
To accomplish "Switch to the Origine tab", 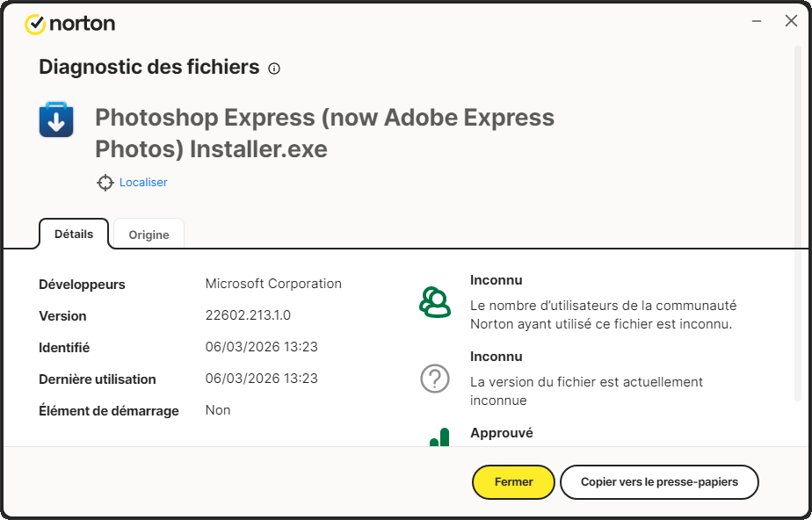I will pos(149,235).
